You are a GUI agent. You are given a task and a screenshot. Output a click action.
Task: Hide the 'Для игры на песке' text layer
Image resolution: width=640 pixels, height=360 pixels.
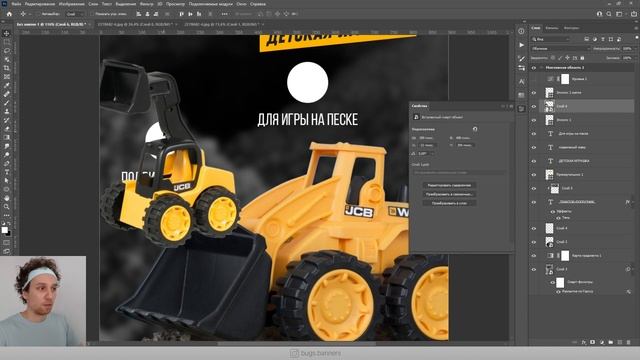point(533,134)
